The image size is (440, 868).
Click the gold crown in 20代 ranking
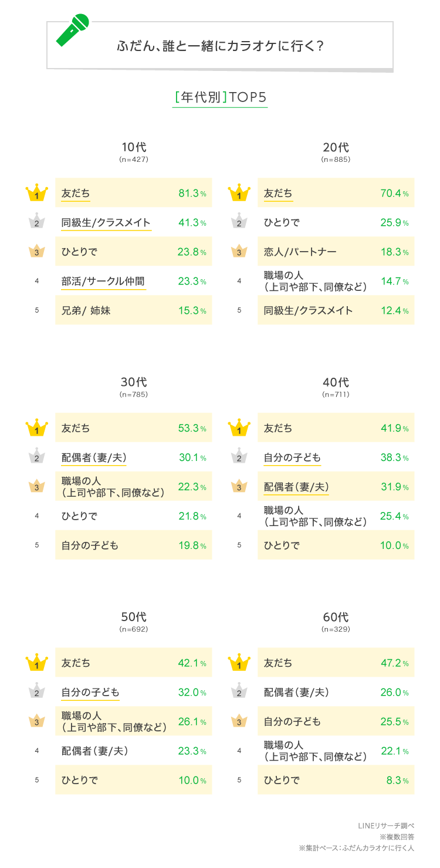coord(239,193)
